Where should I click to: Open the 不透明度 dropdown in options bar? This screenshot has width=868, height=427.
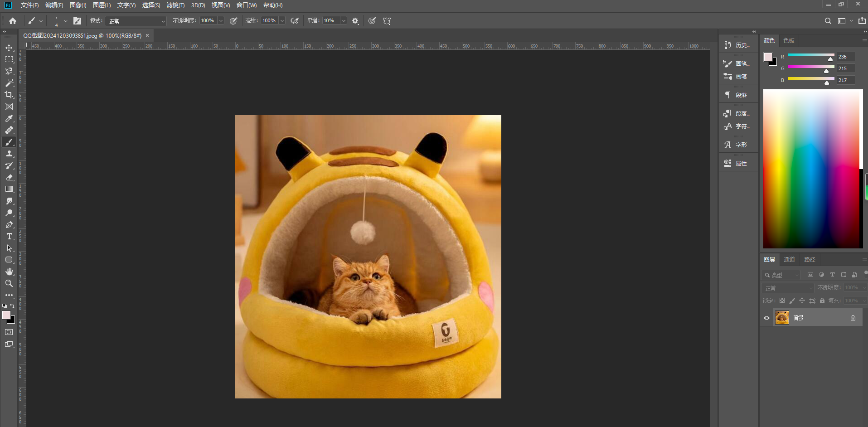(221, 21)
